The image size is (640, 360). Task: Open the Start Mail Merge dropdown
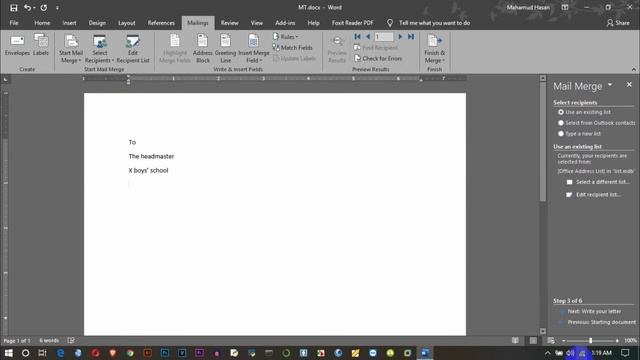[x=71, y=49]
